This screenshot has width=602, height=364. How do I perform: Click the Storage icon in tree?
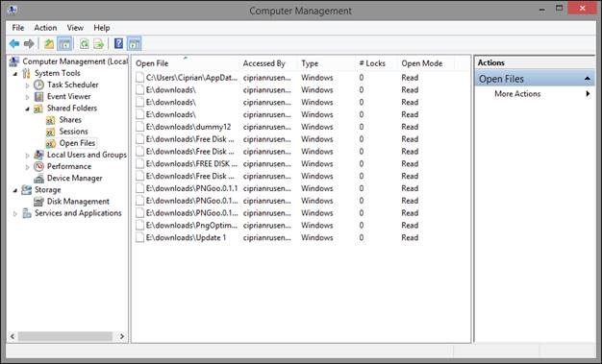click(x=27, y=190)
